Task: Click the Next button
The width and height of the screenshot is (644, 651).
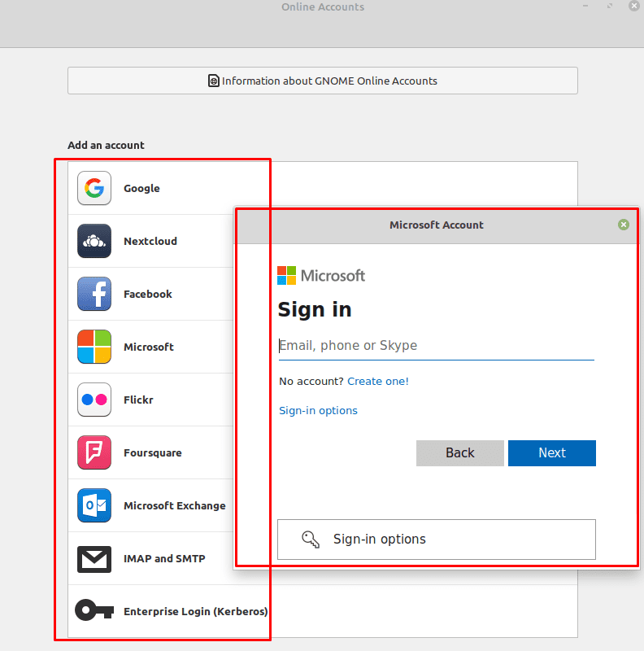Action: tap(552, 453)
